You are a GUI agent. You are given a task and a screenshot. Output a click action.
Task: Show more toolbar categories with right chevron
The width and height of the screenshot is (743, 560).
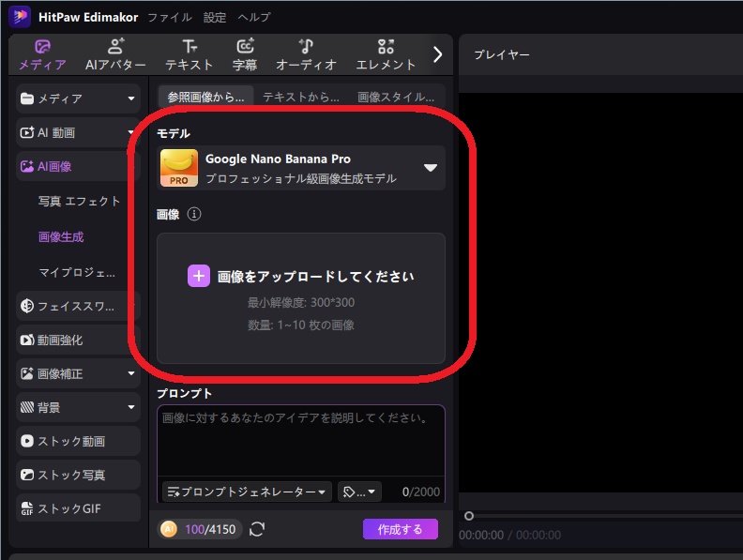click(x=438, y=55)
